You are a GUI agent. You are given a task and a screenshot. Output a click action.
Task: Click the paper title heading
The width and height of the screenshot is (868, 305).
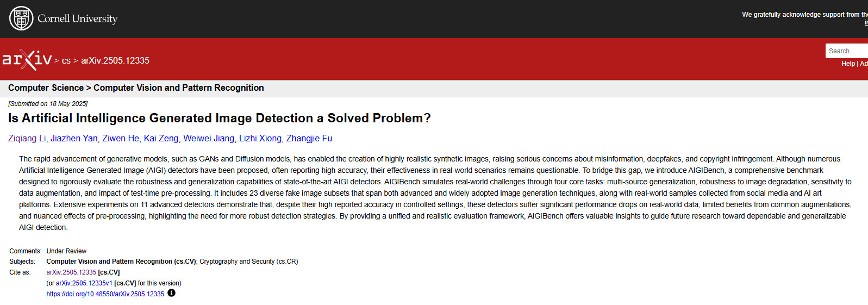click(x=219, y=119)
